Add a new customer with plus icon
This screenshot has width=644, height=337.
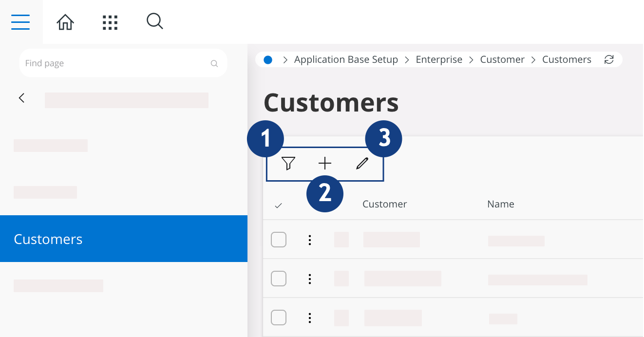[324, 164]
